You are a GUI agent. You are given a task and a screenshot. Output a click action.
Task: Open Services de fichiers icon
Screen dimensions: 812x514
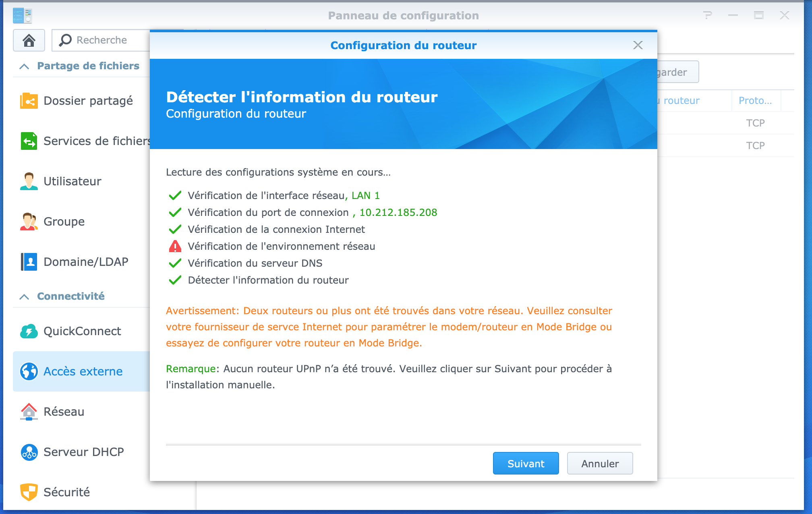[x=29, y=141]
